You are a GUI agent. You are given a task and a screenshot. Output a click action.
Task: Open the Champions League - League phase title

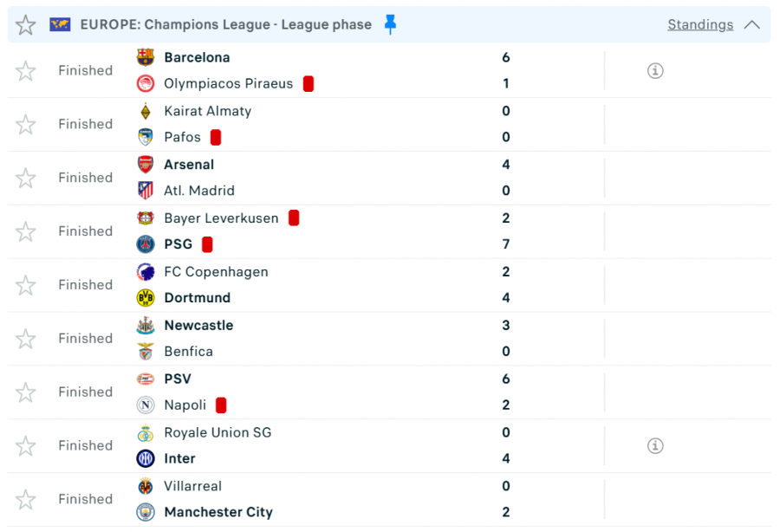(x=225, y=24)
